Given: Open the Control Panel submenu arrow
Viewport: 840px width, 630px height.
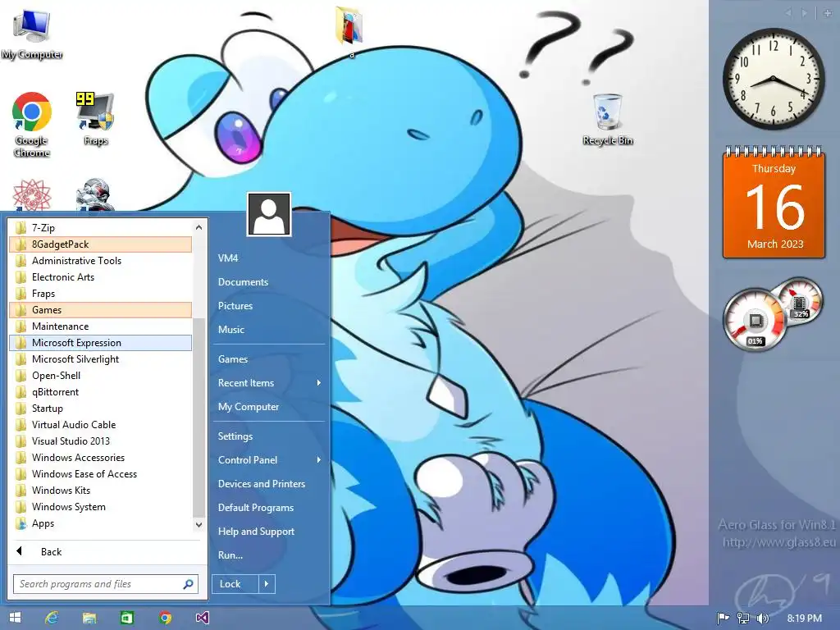Looking at the screenshot, I should point(319,459).
